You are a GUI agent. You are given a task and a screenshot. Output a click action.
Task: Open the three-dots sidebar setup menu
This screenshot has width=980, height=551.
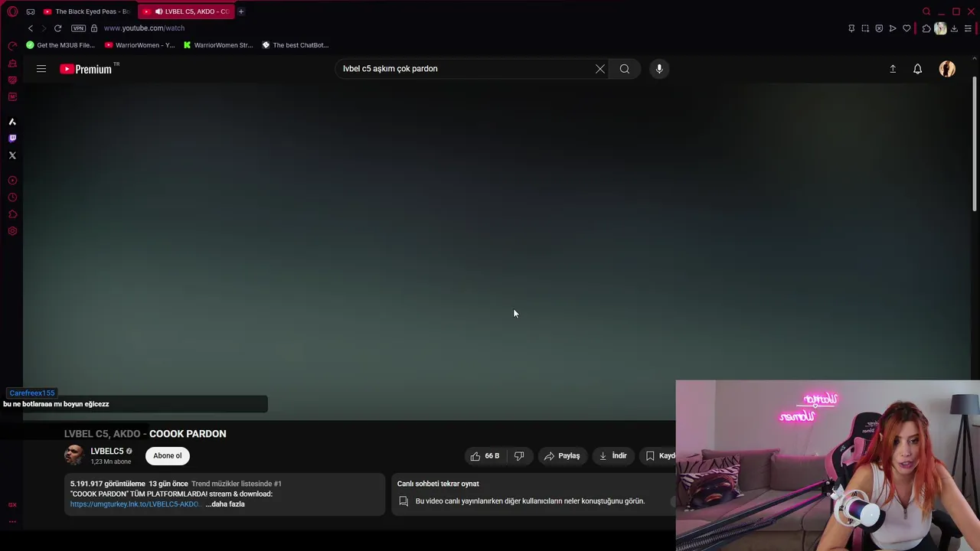(12, 521)
